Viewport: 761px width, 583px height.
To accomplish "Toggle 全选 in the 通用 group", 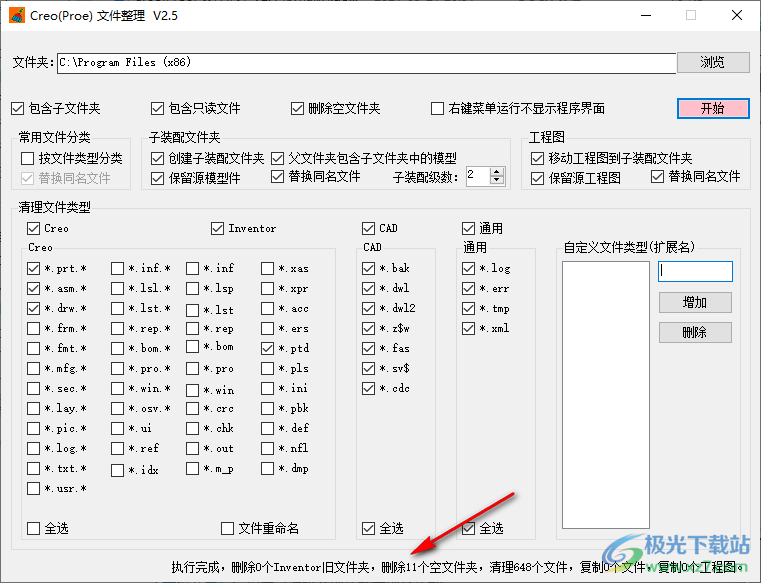I will [x=468, y=528].
